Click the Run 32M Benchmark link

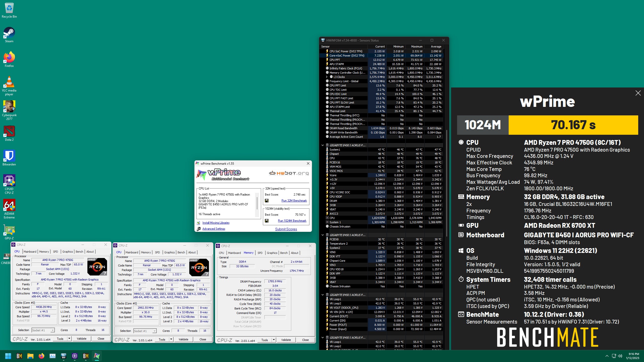coord(294,201)
